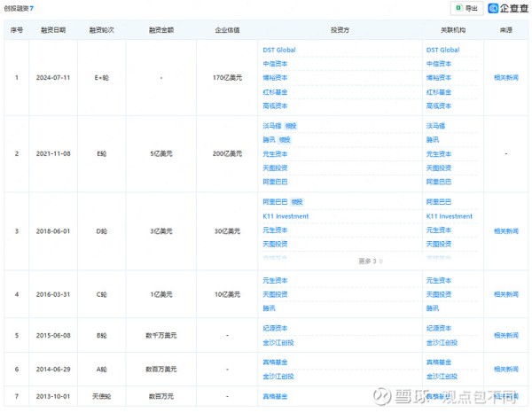The image size is (532, 413).
Task: Open 纪源资本 in the 关联机构 column
Action: point(438,328)
